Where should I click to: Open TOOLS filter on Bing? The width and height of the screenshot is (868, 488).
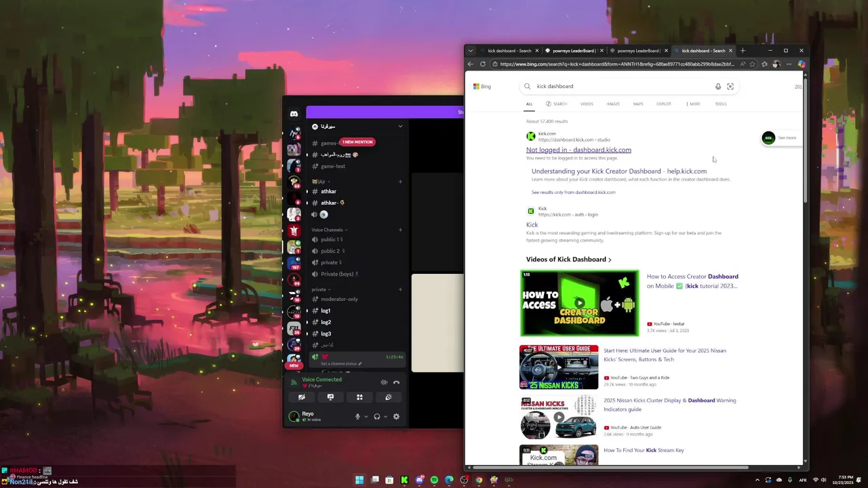[720, 104]
